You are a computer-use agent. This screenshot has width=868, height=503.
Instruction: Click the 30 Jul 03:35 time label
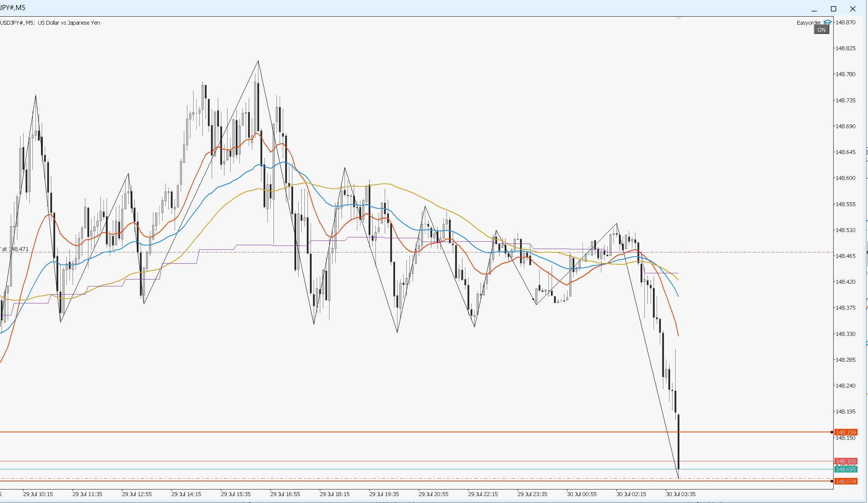[x=681, y=494]
